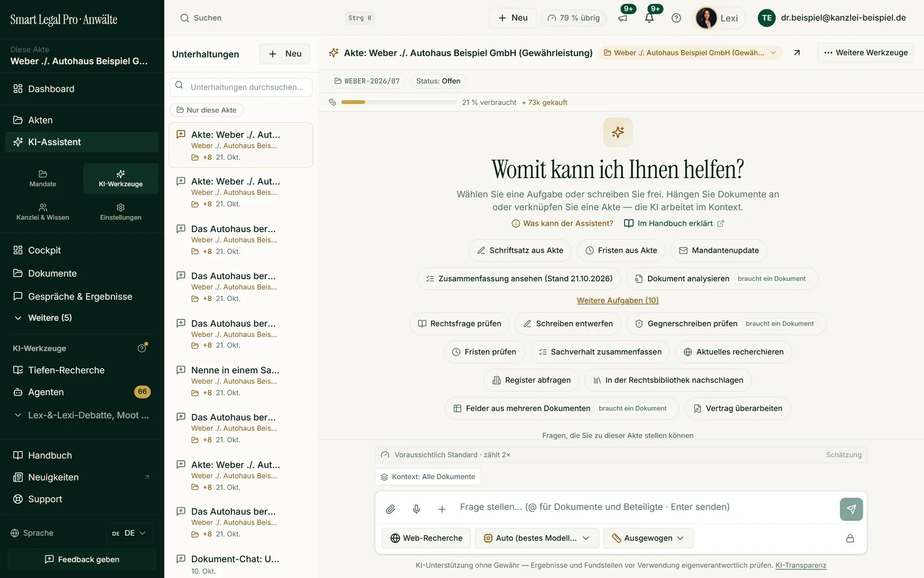924x578 pixels.
Task: Click the token usage coins icon
Action: (x=332, y=102)
